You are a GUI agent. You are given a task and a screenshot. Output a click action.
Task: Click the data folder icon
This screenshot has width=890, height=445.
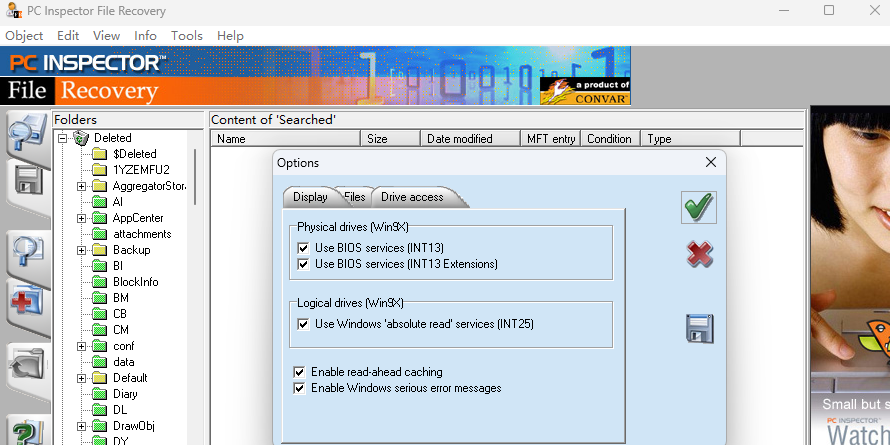click(x=99, y=362)
